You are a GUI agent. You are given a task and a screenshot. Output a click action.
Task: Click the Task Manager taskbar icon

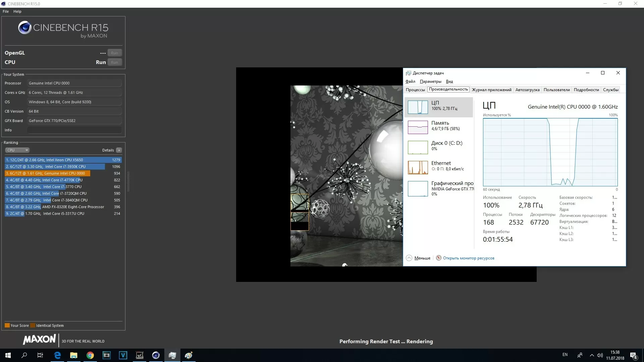coord(172,355)
